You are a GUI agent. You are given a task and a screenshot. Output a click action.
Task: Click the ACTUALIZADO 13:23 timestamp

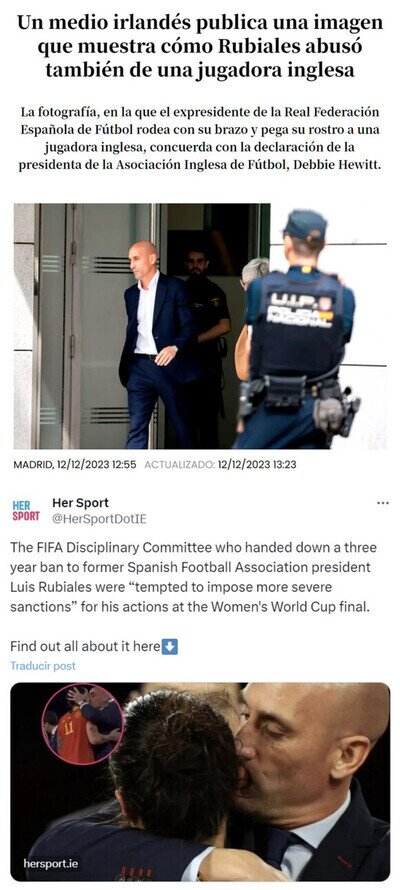pyautogui.click(x=221, y=464)
